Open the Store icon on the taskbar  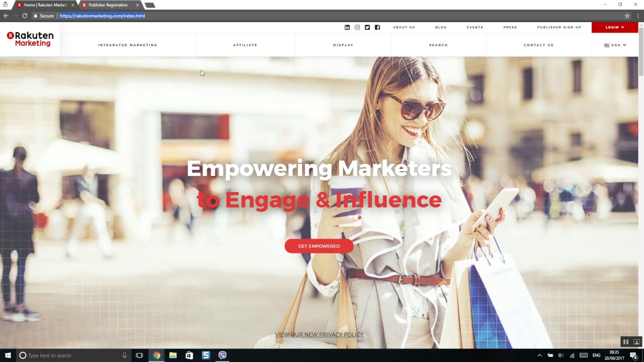pos(189,355)
